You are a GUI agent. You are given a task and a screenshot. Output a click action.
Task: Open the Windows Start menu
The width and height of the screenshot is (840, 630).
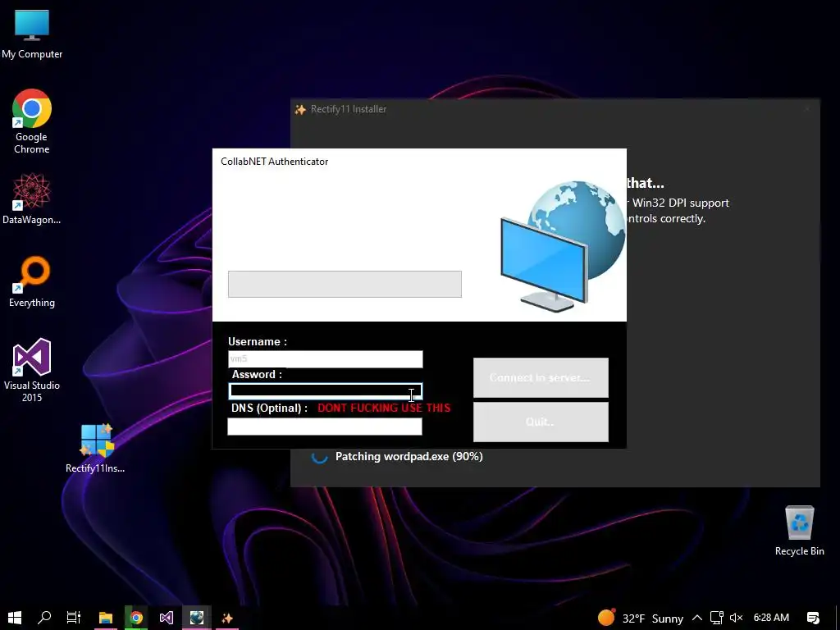[15, 618]
